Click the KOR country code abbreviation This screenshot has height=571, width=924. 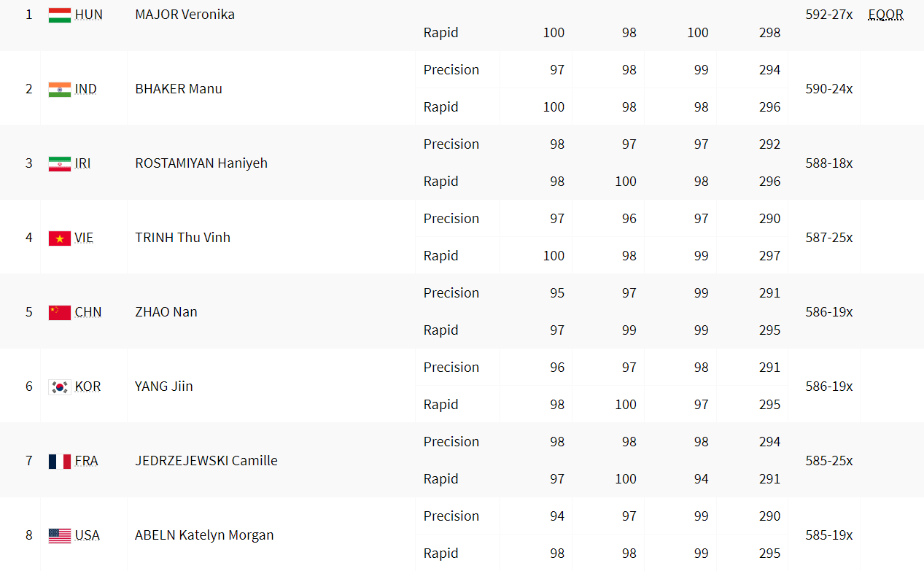88,387
